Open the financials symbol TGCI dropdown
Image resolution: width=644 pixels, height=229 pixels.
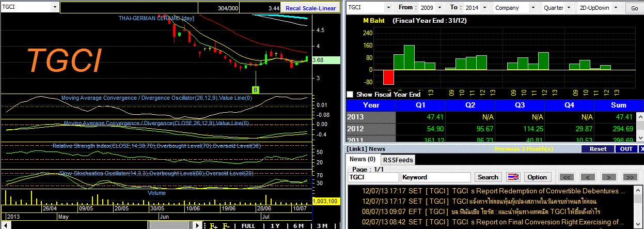[389, 8]
